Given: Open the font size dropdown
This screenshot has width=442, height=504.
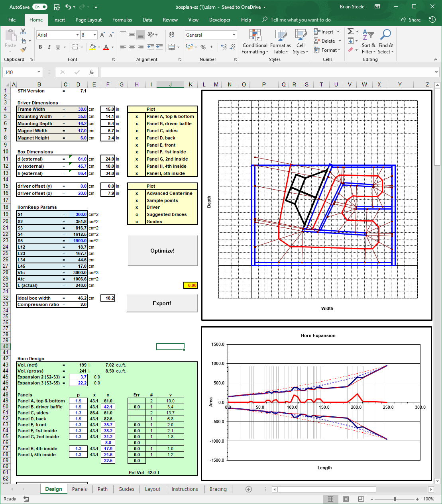Looking at the screenshot, I should [94, 35].
